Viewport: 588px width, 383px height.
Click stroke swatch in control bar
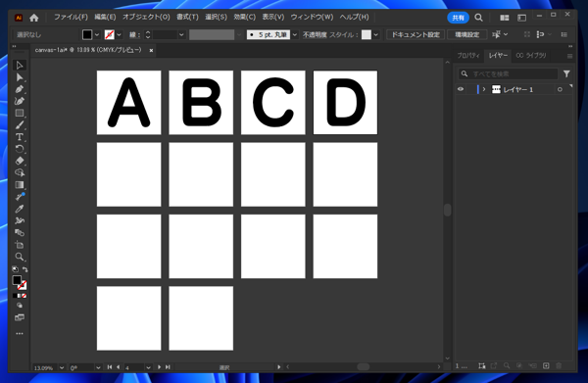(x=109, y=35)
